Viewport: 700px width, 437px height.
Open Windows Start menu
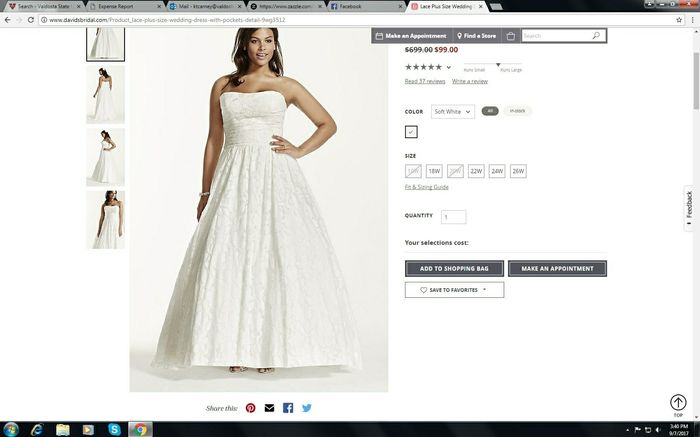click(x=10, y=429)
